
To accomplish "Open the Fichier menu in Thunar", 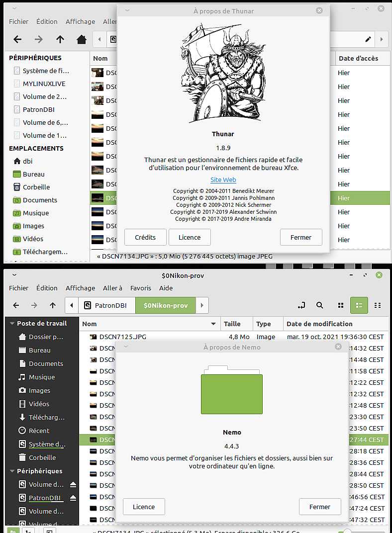I will pos(19,21).
